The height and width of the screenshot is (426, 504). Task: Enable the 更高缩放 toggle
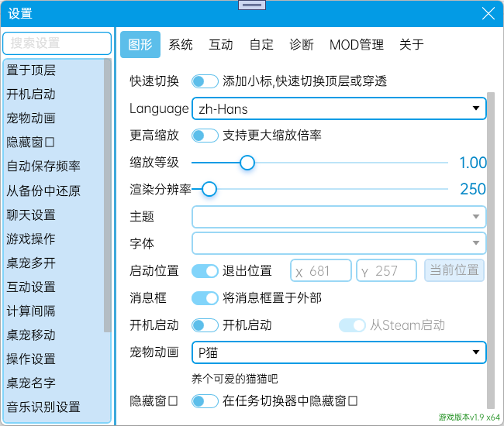coord(205,136)
